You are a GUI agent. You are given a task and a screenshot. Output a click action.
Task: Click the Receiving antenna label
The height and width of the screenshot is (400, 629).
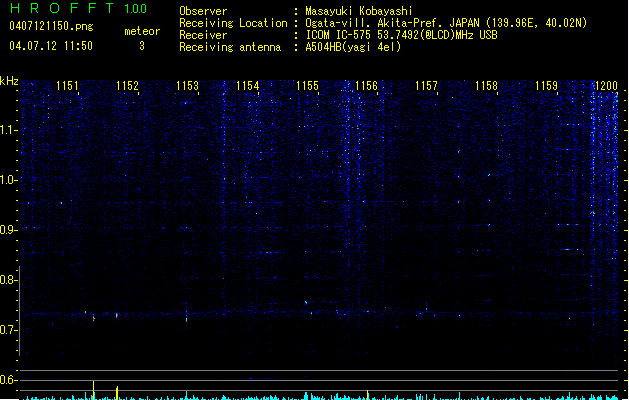(230, 47)
